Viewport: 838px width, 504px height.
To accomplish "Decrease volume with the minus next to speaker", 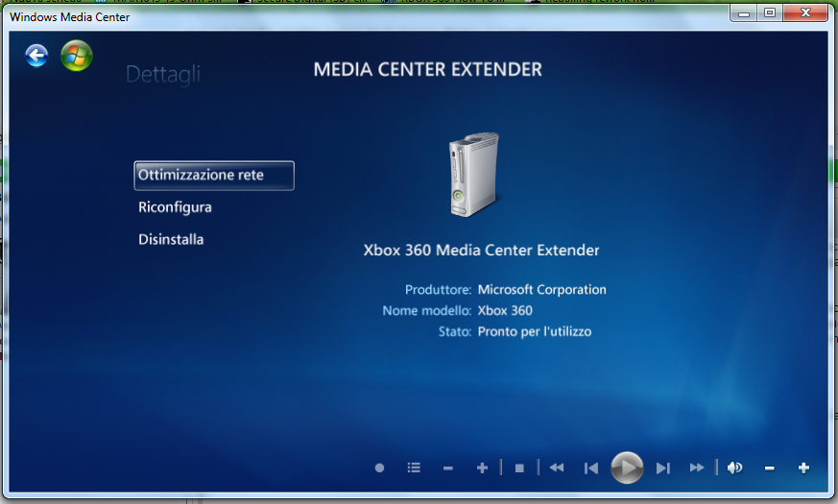I will 769,468.
